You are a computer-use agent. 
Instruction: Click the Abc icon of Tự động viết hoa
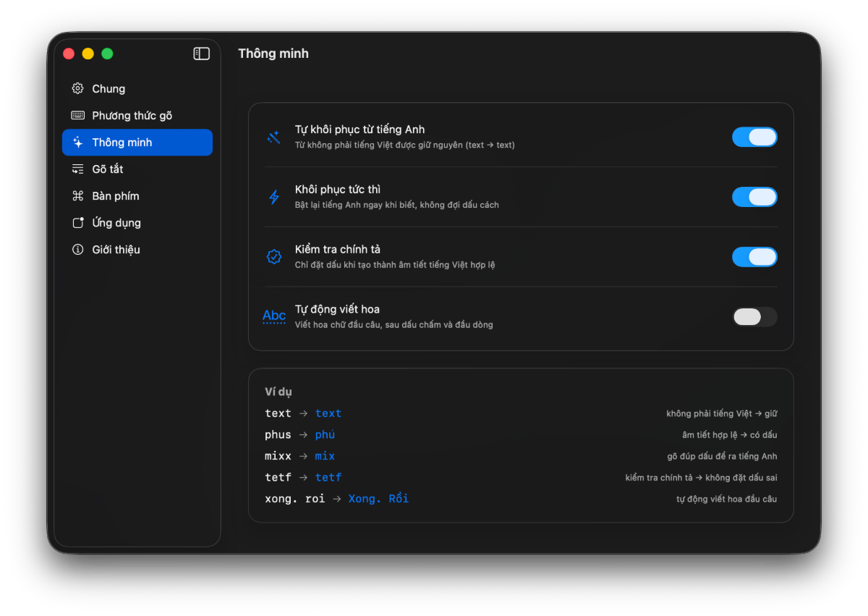[x=274, y=316]
